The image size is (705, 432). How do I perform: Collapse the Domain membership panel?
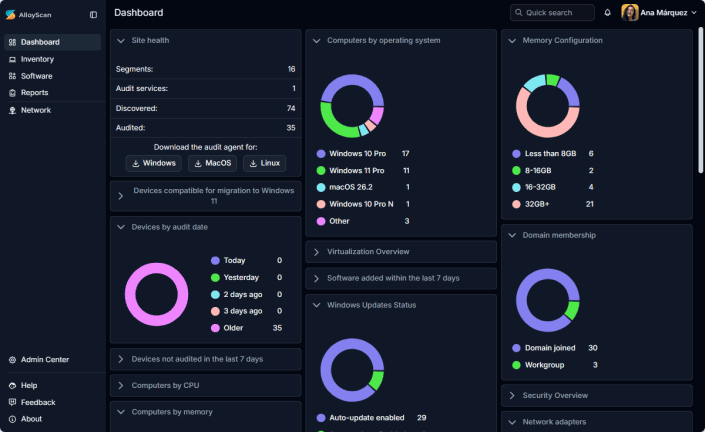click(512, 235)
